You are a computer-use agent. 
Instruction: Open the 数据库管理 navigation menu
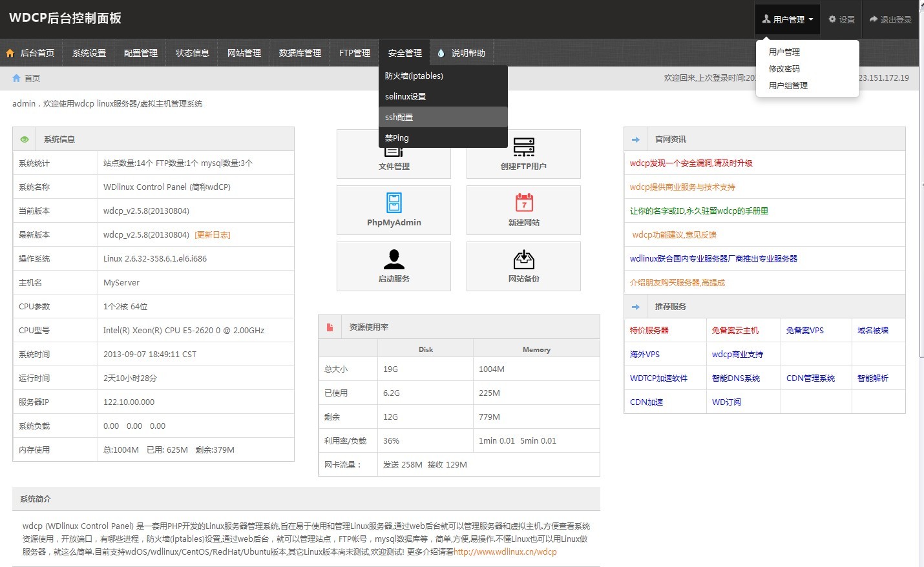pyautogui.click(x=300, y=53)
